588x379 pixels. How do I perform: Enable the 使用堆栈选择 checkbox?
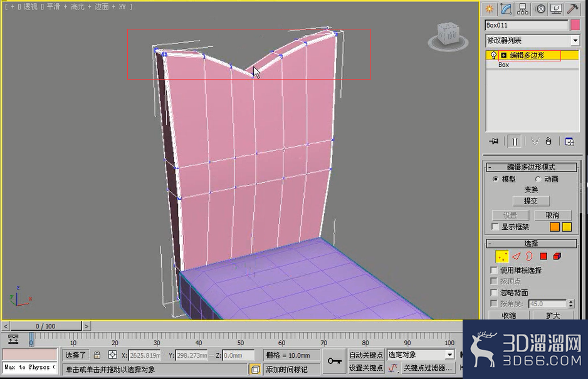click(494, 270)
